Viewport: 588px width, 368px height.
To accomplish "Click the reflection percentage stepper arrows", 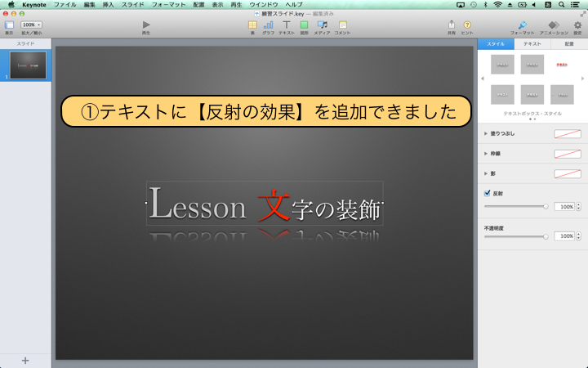I will coord(579,207).
